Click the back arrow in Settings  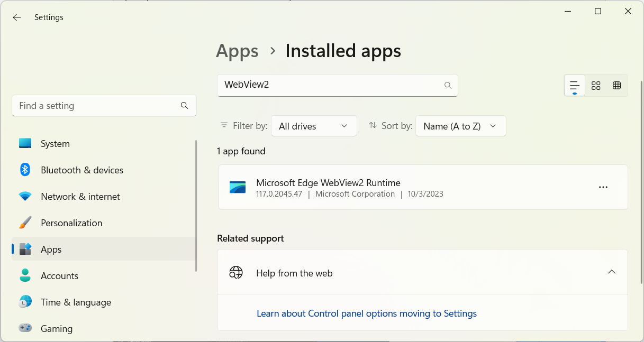(x=17, y=17)
